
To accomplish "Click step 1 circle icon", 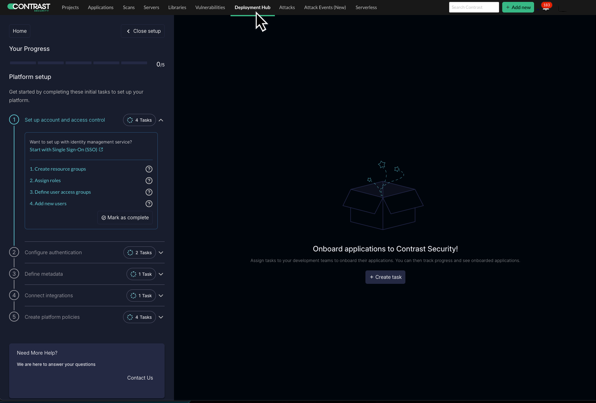I will 14,120.
